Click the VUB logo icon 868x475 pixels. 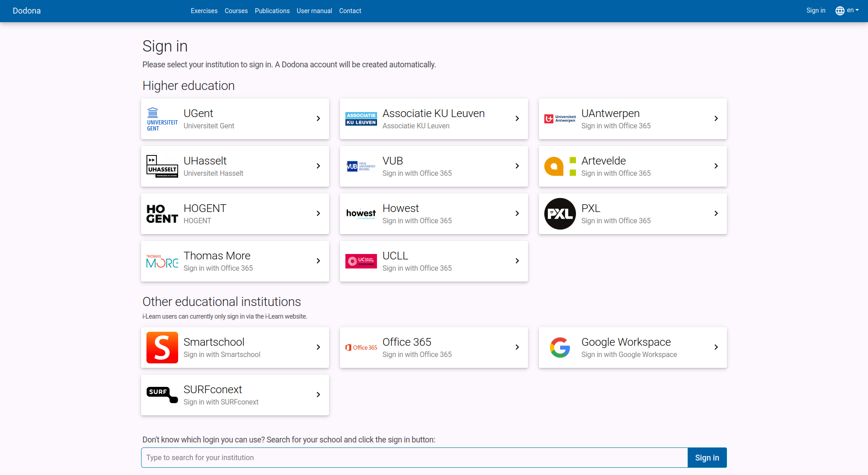point(361,166)
